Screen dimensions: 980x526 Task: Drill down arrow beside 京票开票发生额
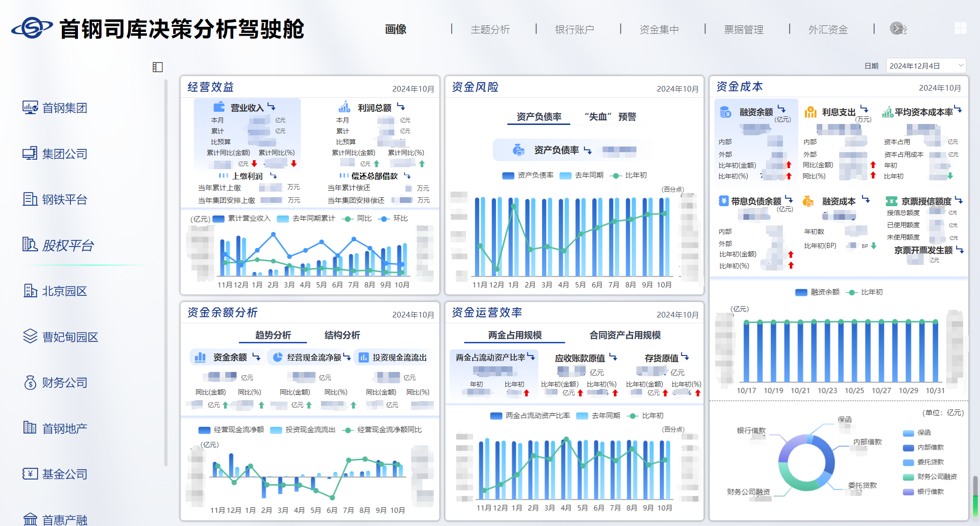tap(960, 250)
